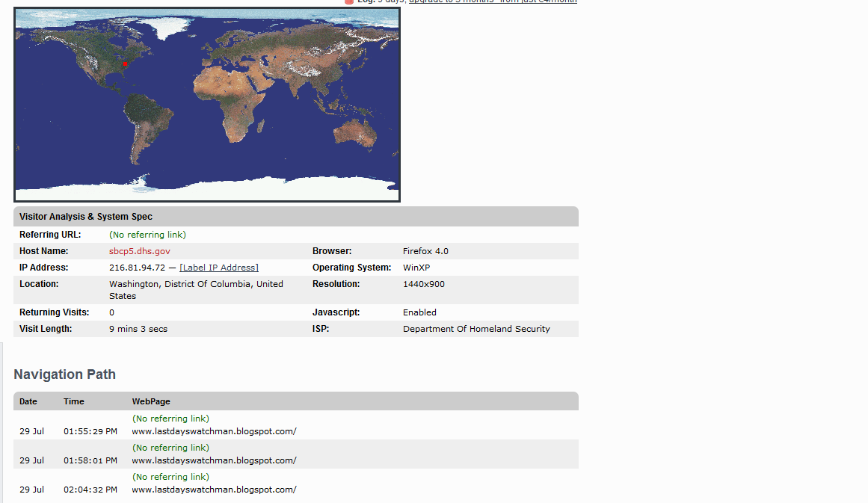Click the location value Washington, District Of Columbia
Image resolution: width=868 pixels, height=503 pixels.
point(196,290)
